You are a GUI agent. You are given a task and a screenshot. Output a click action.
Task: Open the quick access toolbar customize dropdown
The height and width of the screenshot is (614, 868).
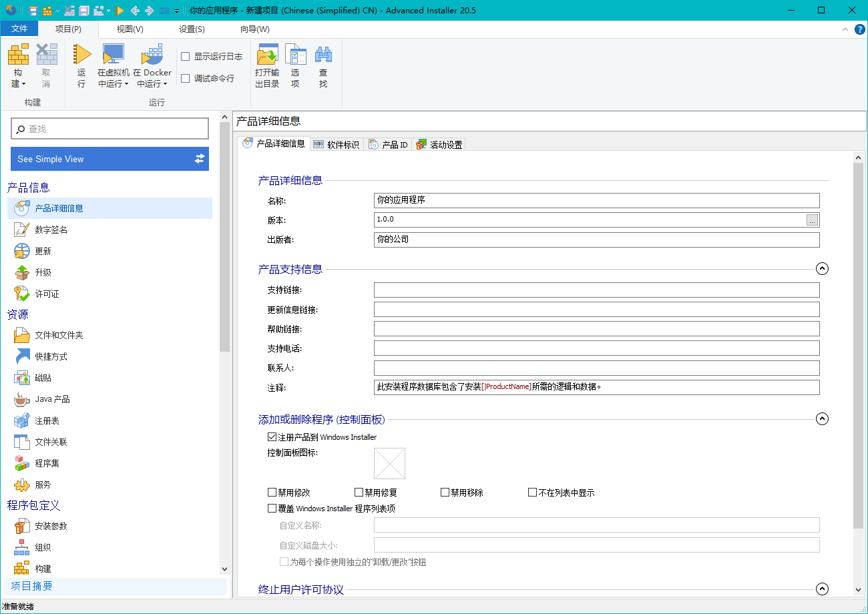pos(176,11)
